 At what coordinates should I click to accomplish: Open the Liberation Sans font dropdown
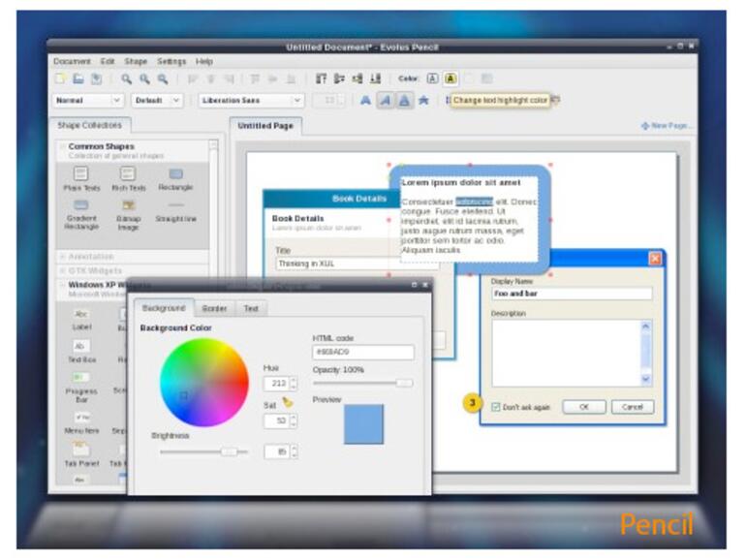[x=251, y=101]
